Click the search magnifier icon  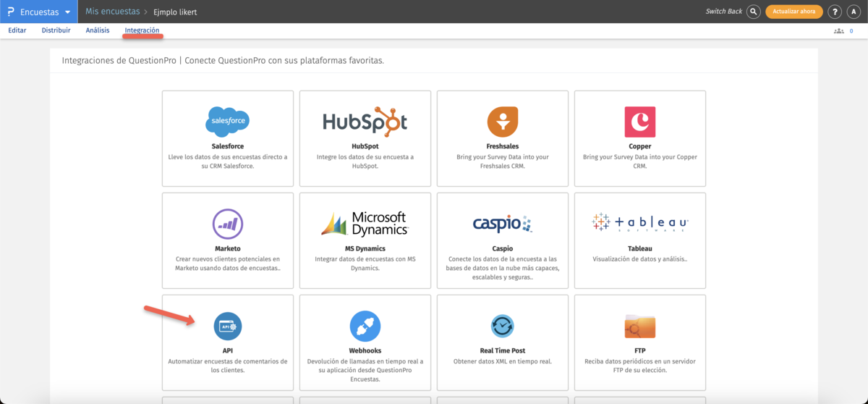click(x=754, y=12)
